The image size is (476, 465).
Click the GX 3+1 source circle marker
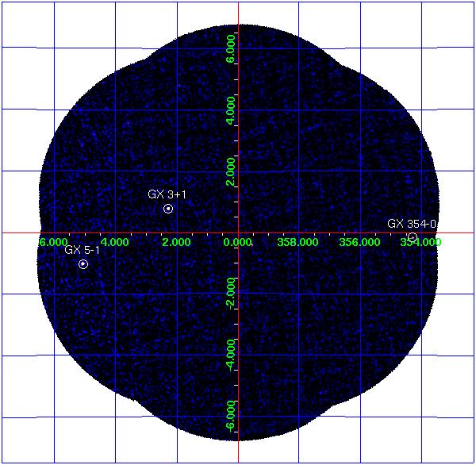point(168,209)
